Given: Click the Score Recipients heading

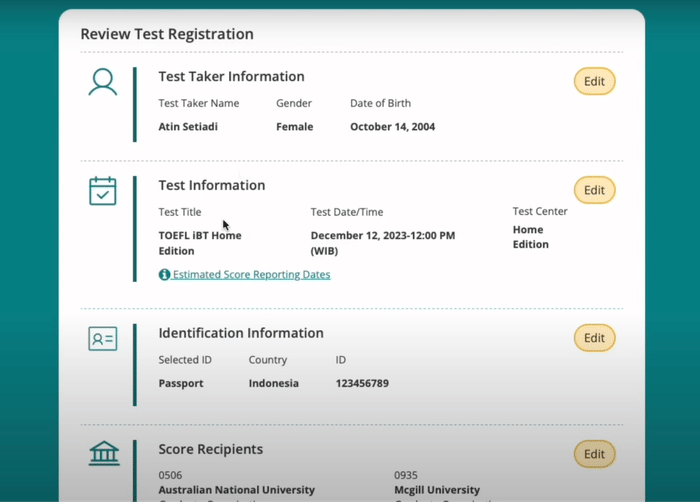Looking at the screenshot, I should 211,449.
